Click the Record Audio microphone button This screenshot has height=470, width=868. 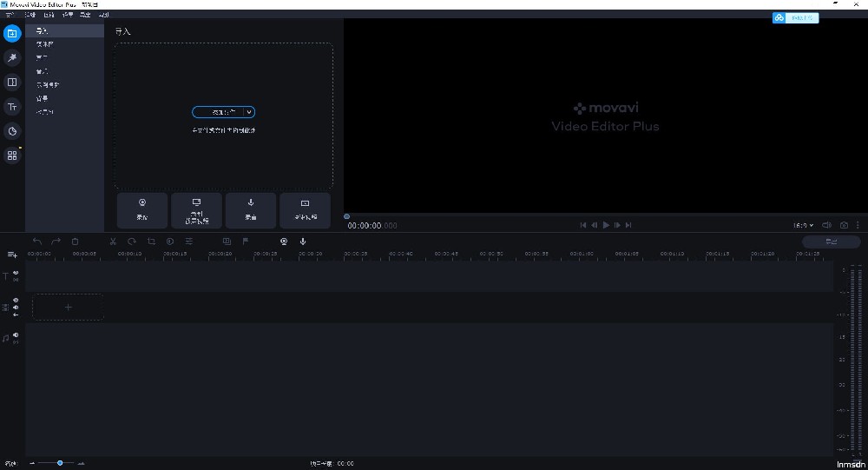251,210
